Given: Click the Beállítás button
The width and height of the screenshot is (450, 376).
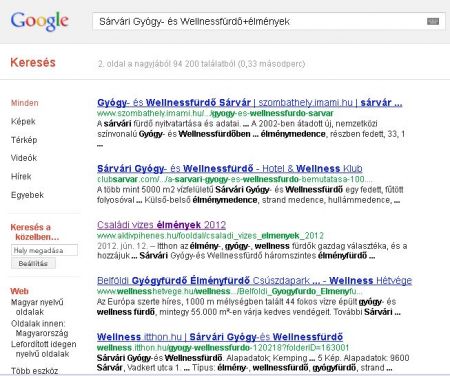Looking at the screenshot, I should tap(33, 263).
